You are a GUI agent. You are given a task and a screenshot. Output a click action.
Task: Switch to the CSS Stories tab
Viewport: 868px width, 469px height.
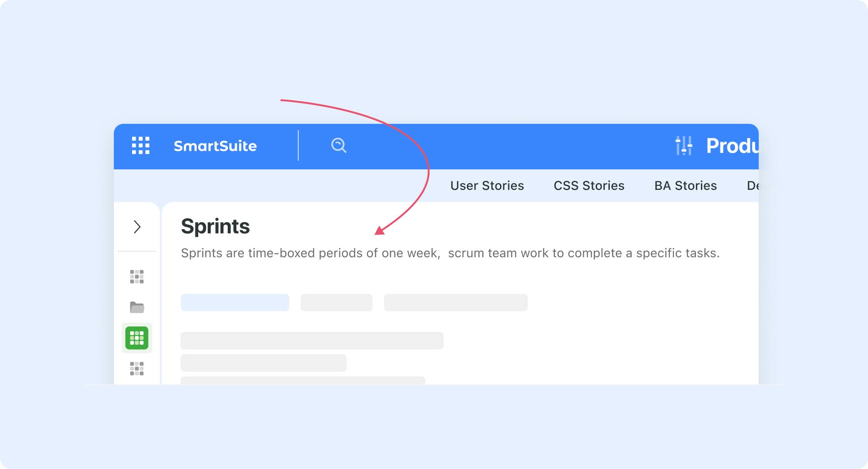(589, 186)
